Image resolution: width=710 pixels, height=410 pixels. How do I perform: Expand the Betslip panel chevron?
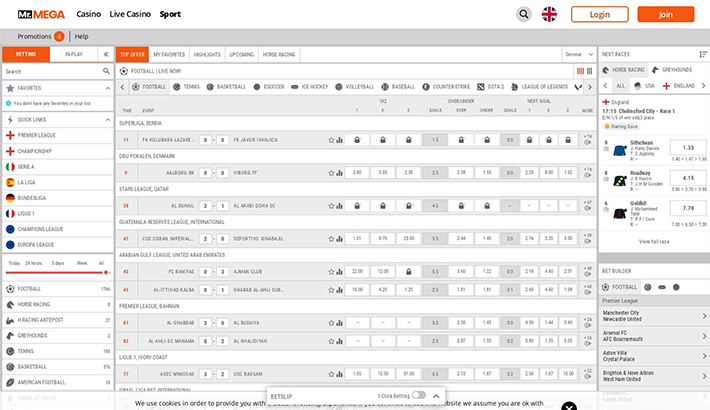pyautogui.click(x=436, y=396)
